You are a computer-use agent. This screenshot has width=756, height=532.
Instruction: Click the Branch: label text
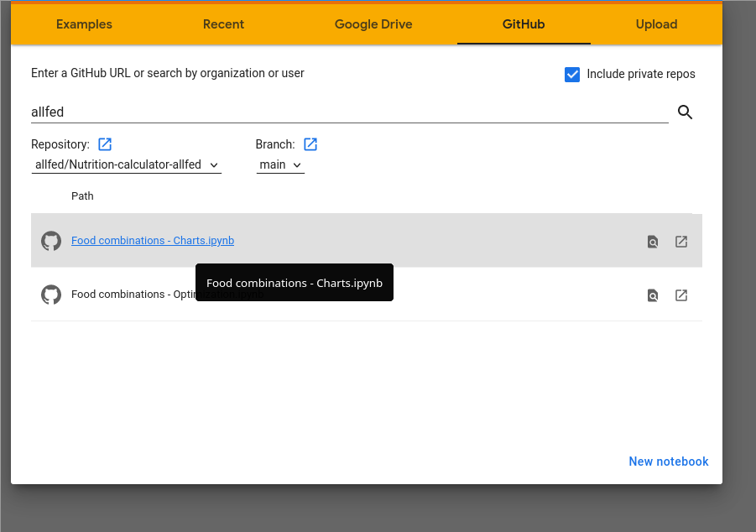(x=275, y=144)
